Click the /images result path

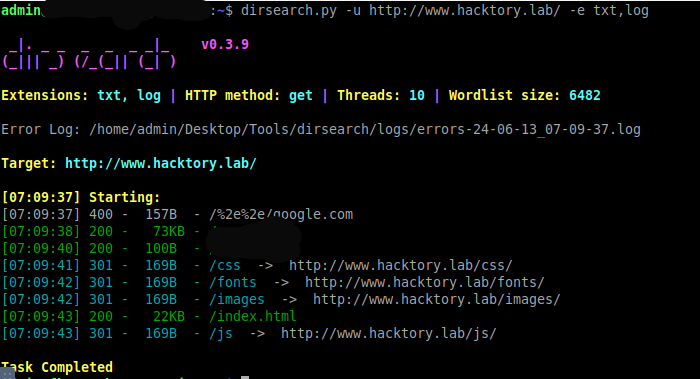point(237,300)
